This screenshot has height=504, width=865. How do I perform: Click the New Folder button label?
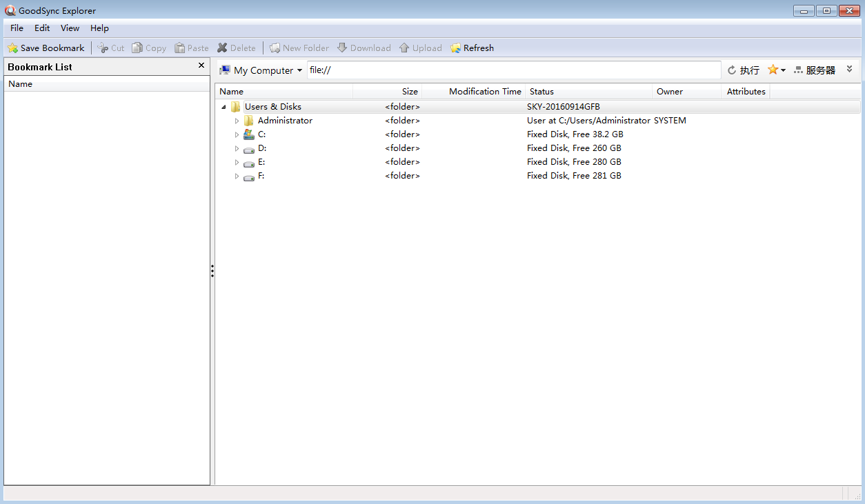tap(306, 48)
